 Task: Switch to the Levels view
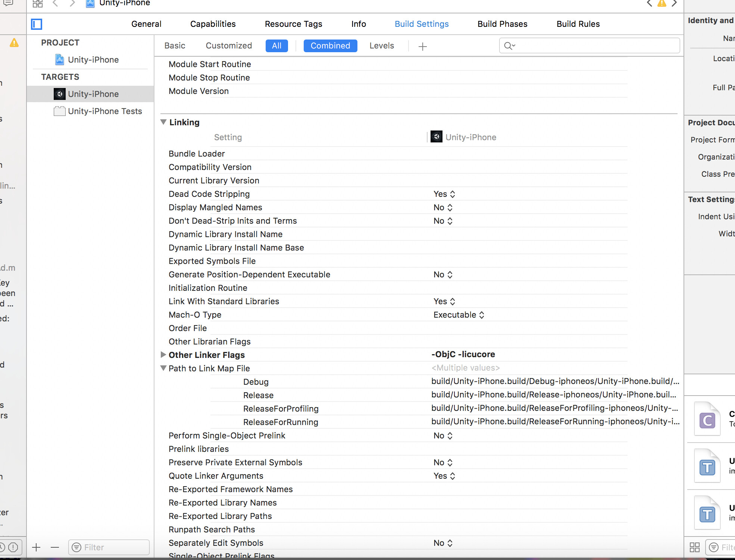[x=381, y=46]
